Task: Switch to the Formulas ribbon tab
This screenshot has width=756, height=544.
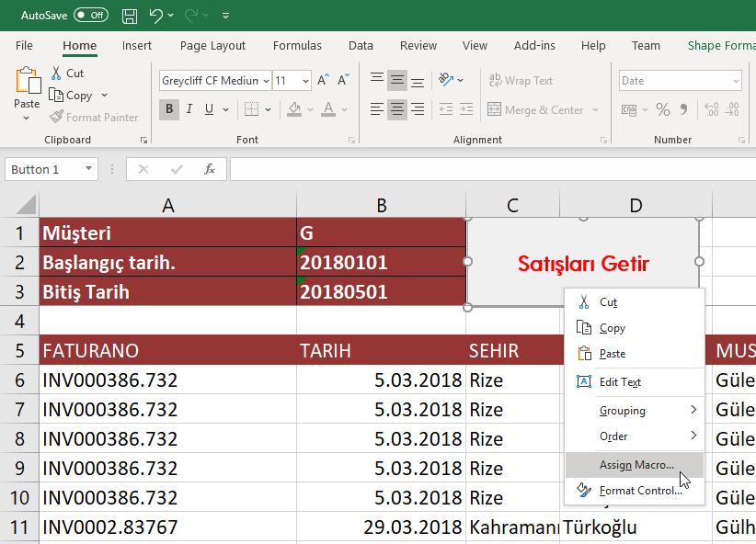Action: [x=297, y=45]
